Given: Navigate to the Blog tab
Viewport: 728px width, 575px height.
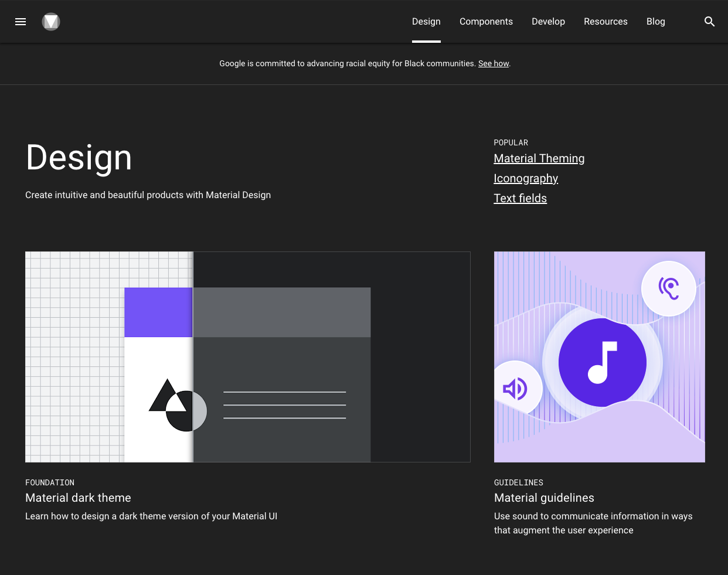Looking at the screenshot, I should [x=655, y=22].
